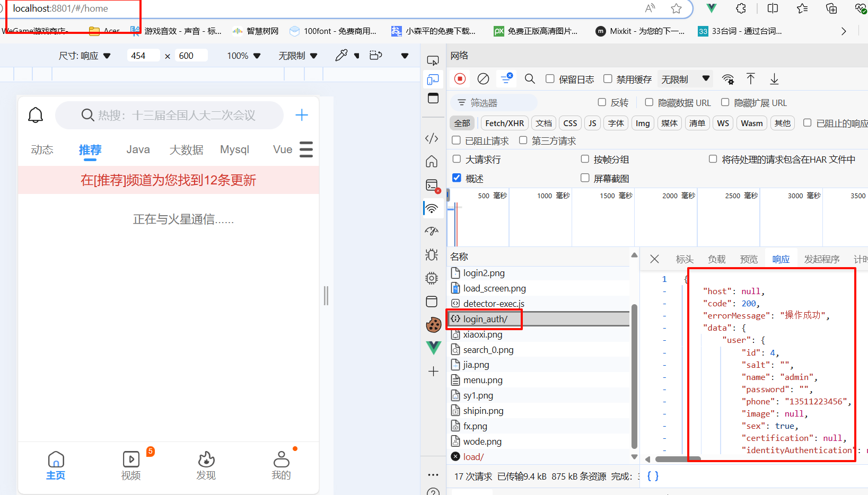Viewport: 868px width, 495px height.
Task: Rotate the device viewport icon
Action: (x=376, y=56)
